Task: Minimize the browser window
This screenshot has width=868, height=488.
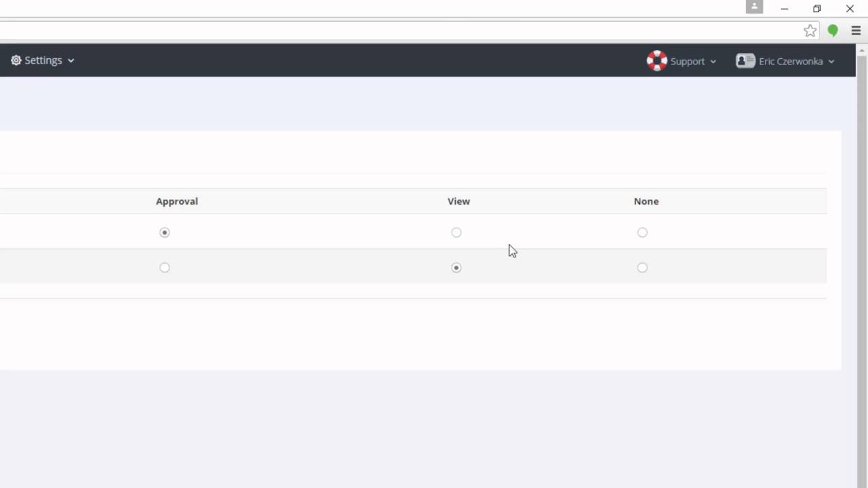Action: click(x=785, y=9)
